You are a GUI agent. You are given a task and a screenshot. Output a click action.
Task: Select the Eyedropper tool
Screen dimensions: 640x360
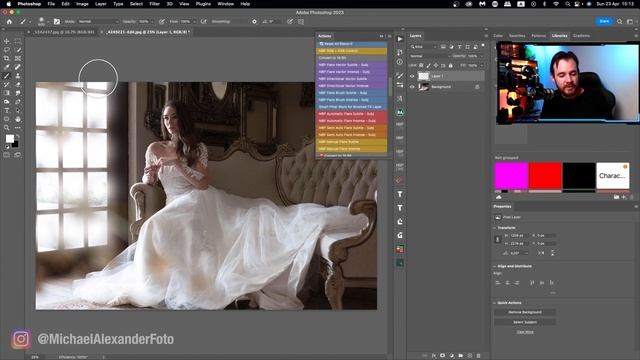(x=7, y=67)
